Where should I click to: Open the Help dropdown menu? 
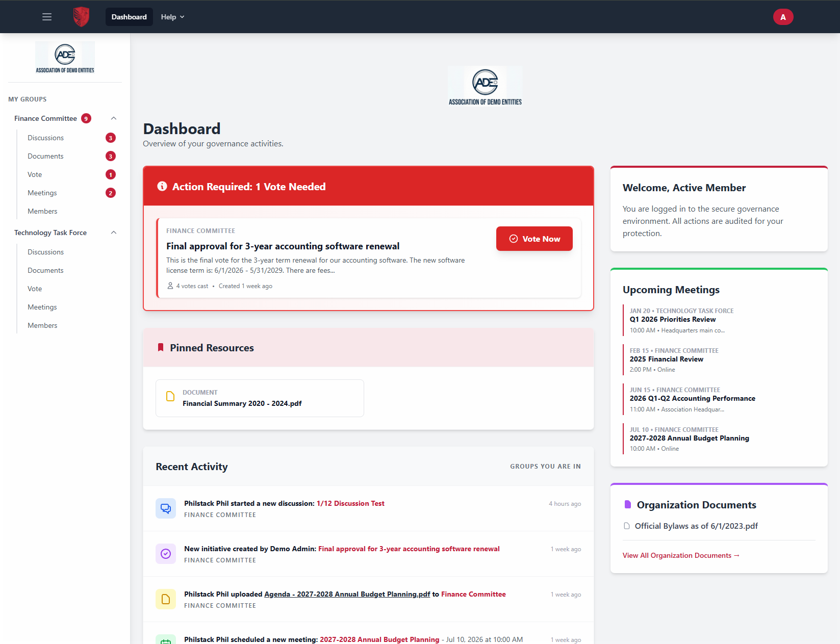(x=172, y=17)
